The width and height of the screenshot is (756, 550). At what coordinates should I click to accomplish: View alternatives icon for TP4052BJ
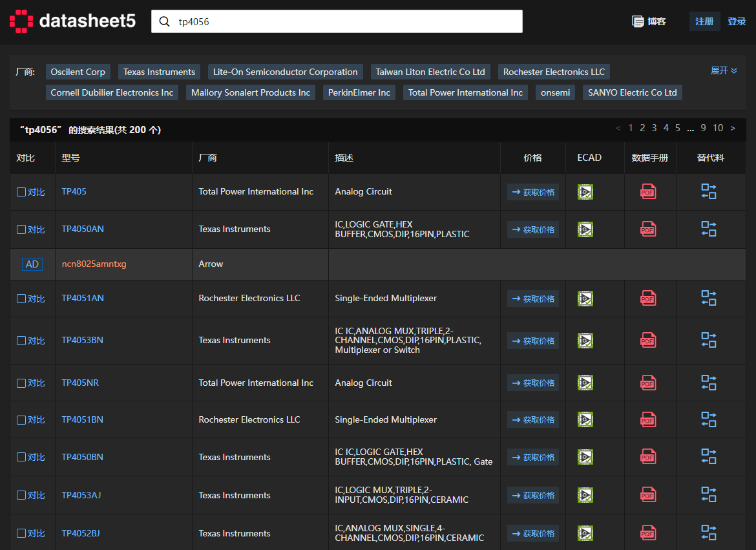708,533
